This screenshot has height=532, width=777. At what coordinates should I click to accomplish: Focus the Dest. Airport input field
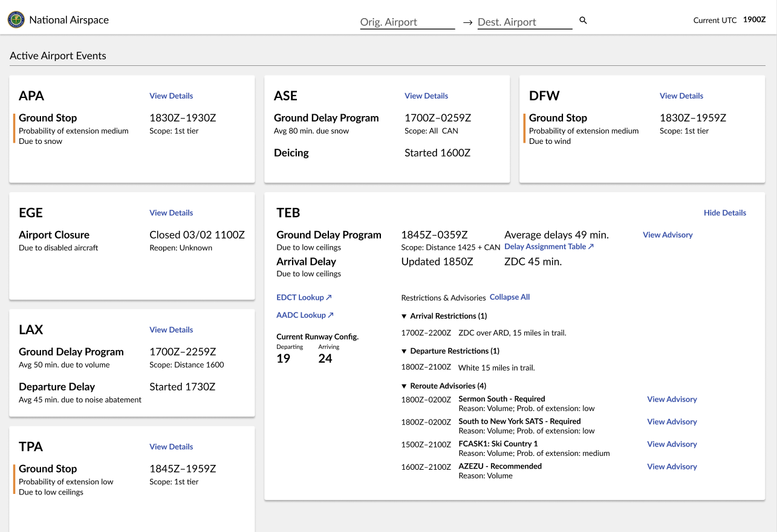tap(525, 22)
